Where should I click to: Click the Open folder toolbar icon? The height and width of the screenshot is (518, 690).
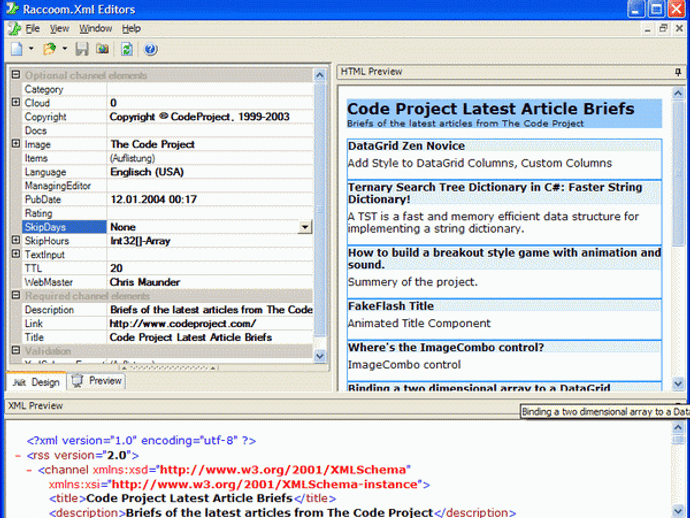49,49
